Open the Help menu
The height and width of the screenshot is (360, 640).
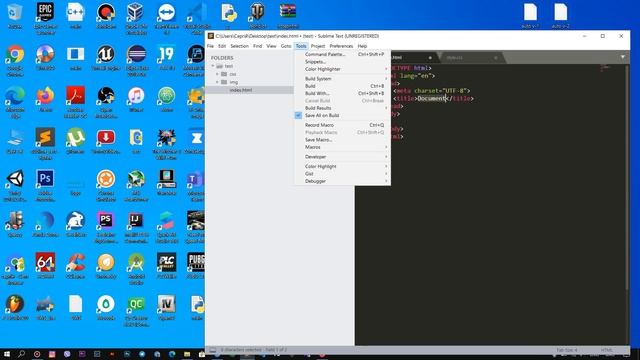[x=362, y=46]
